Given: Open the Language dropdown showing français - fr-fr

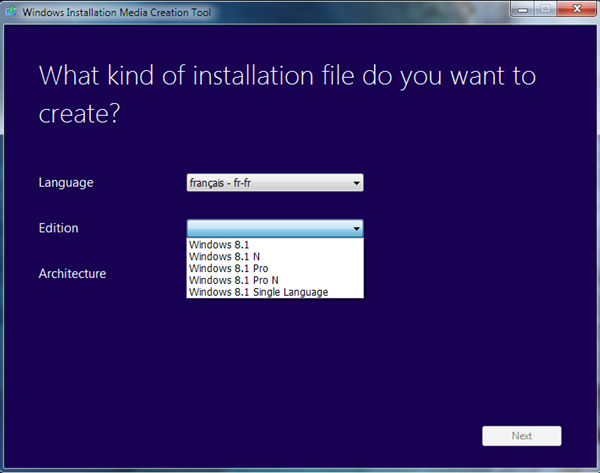Looking at the screenshot, I should (x=275, y=183).
